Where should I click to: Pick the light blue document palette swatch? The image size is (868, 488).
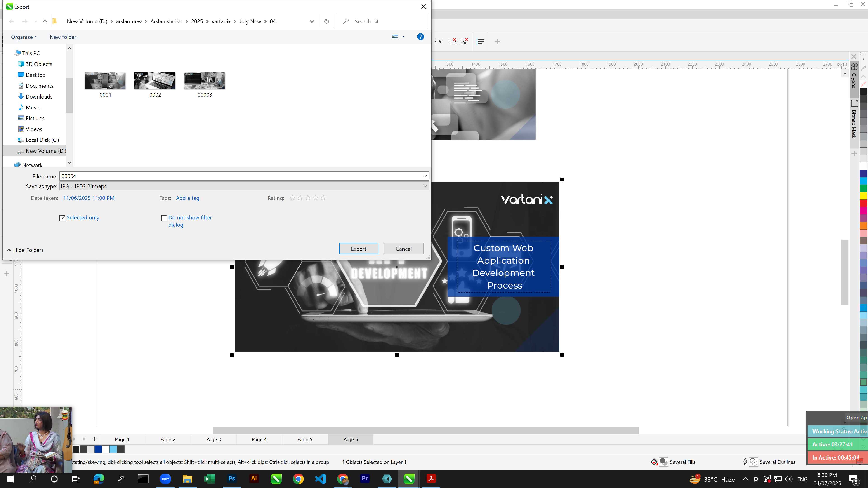point(113,449)
